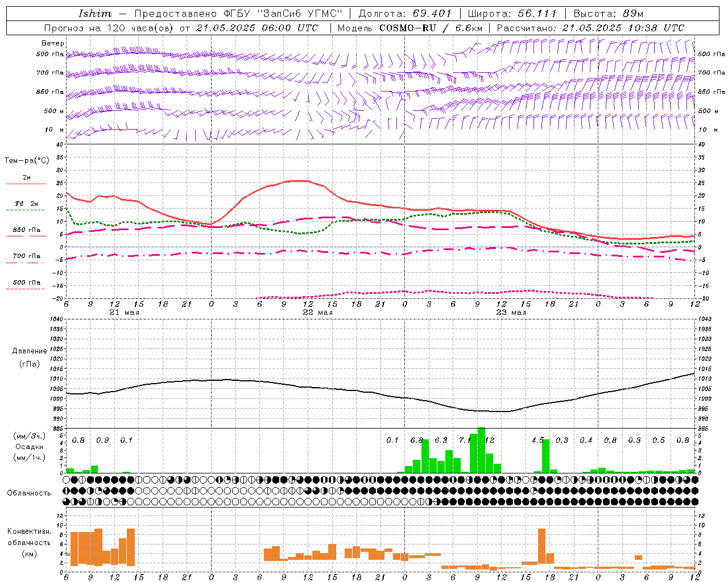Screen dimensions: 728x582
Task: Click the 3-hour precipitation value "4.5"
Action: click(537, 440)
